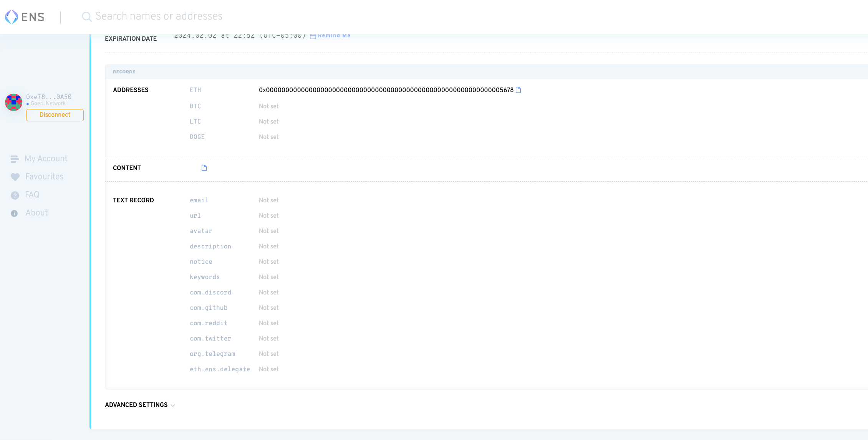Screen dimensions: 868x440
Task: Click the Advanced Settings chevron arrow
Action: (x=173, y=405)
